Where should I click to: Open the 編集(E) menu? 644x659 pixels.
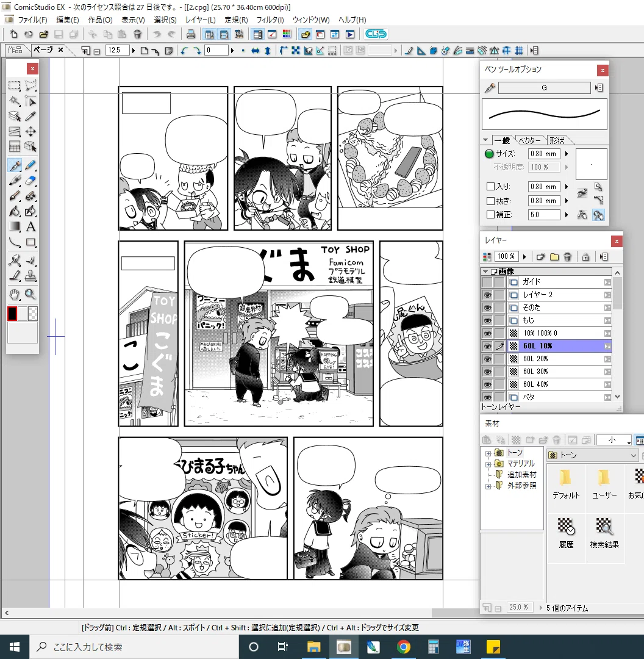[x=67, y=20]
